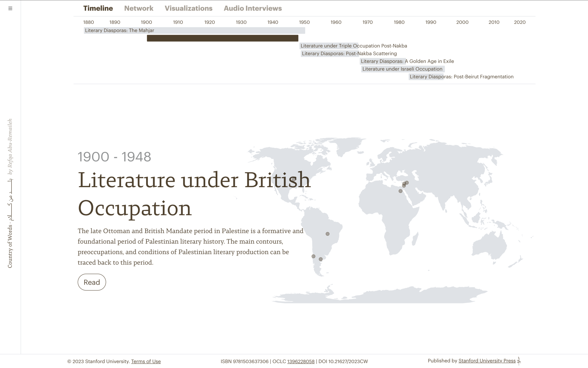The width and height of the screenshot is (588, 368).
Task: Click the map dot in Brazil
Action: click(328, 234)
